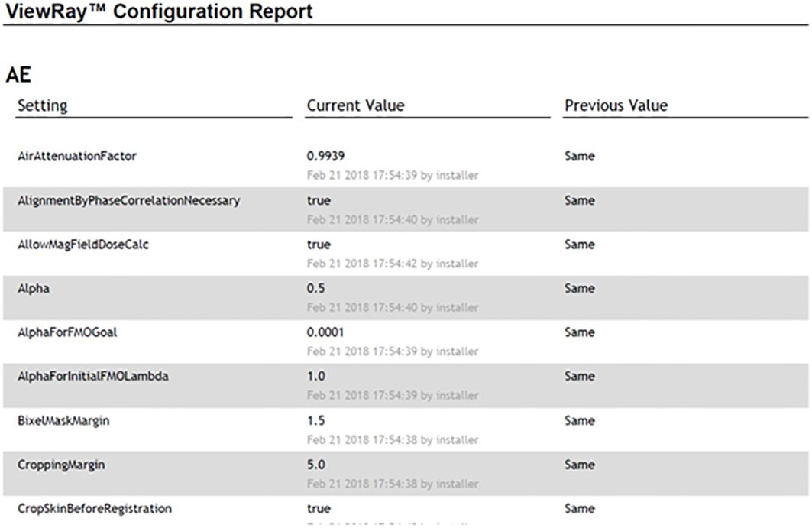
Task: Select the timestamp in the AlphaForInitialFMOLambda row
Action: coord(393,395)
